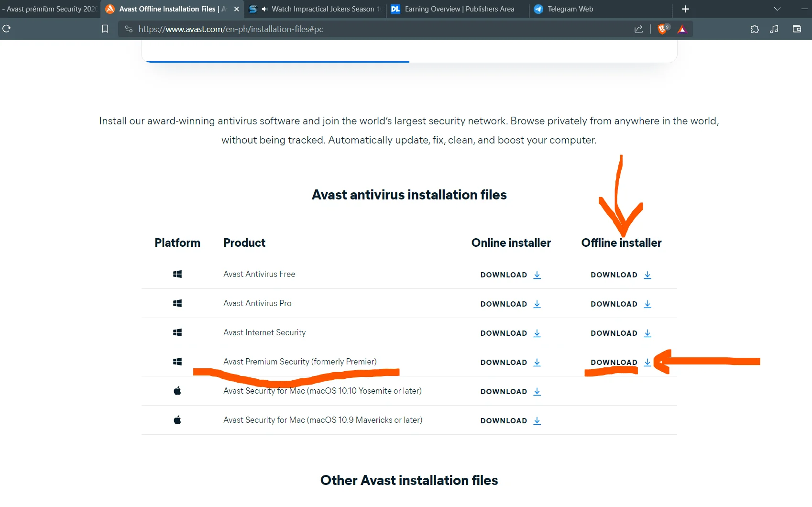This screenshot has height=507, width=812.
Task: Click the 'Offline installer' column header
Action: (621, 242)
